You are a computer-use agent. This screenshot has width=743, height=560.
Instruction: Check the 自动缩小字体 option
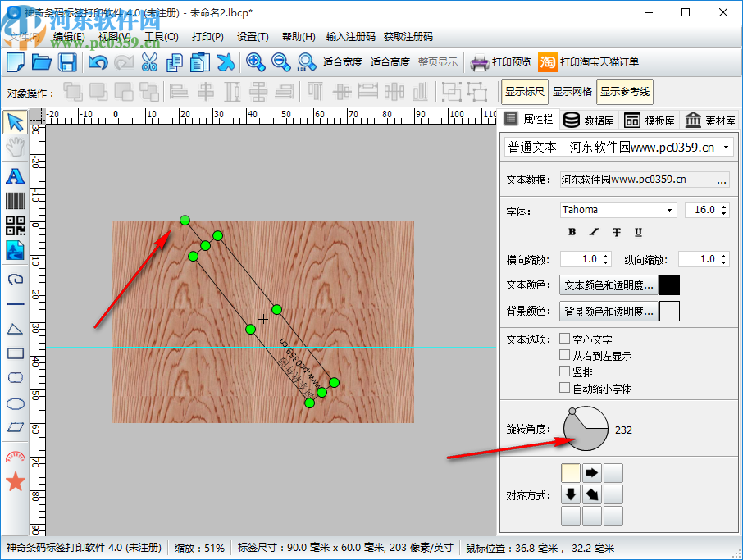click(564, 388)
